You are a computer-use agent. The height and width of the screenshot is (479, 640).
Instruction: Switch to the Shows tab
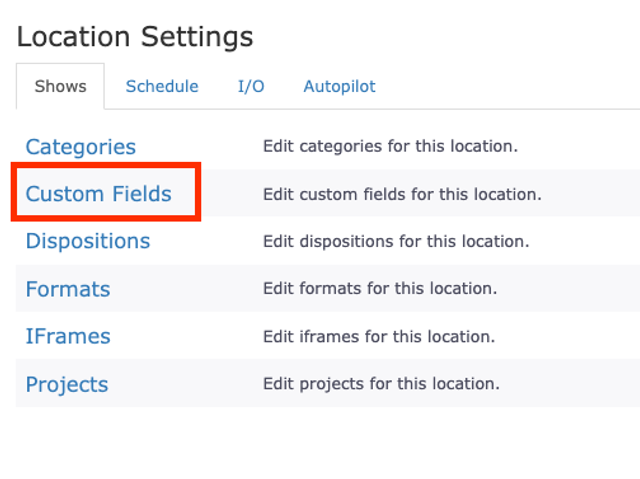[x=60, y=86]
